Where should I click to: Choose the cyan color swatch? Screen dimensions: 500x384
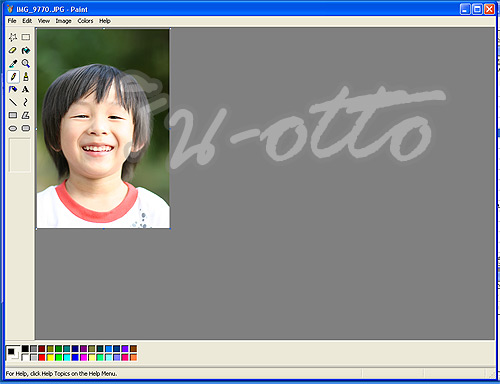[67, 357]
